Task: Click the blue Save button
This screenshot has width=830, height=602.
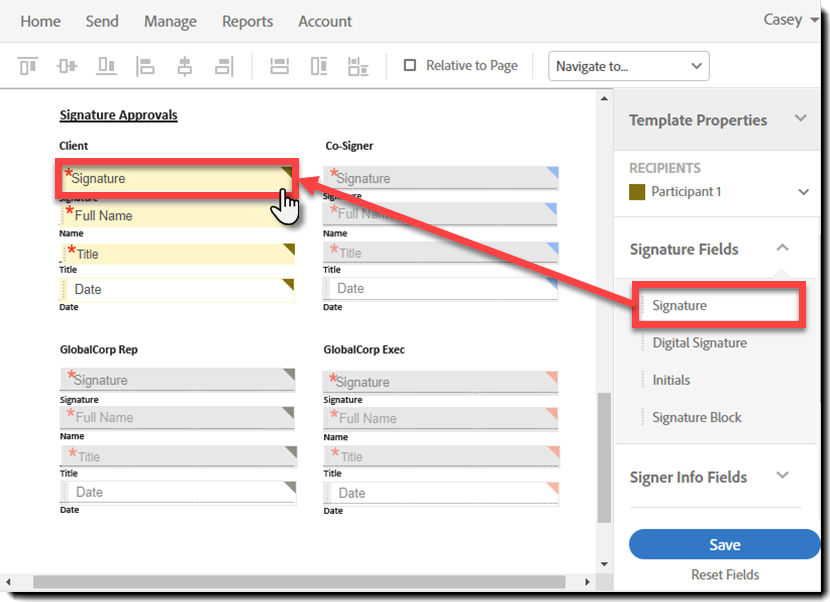Action: coord(724,544)
